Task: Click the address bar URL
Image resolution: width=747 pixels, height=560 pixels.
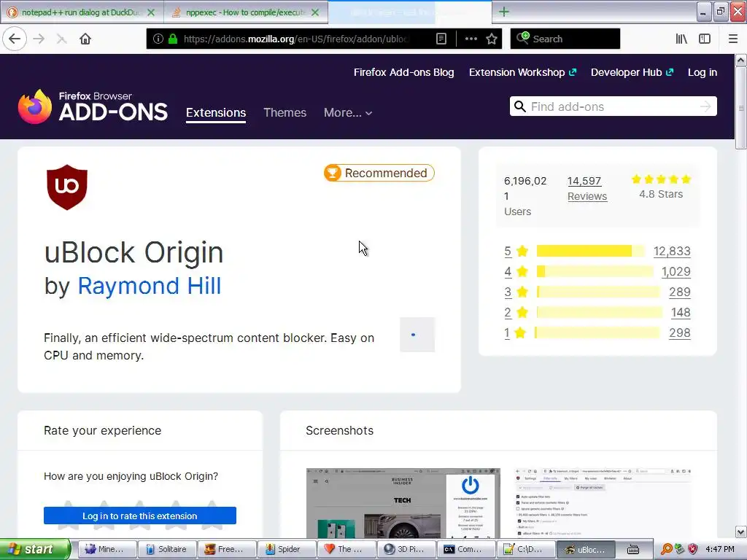Action: click(295, 39)
